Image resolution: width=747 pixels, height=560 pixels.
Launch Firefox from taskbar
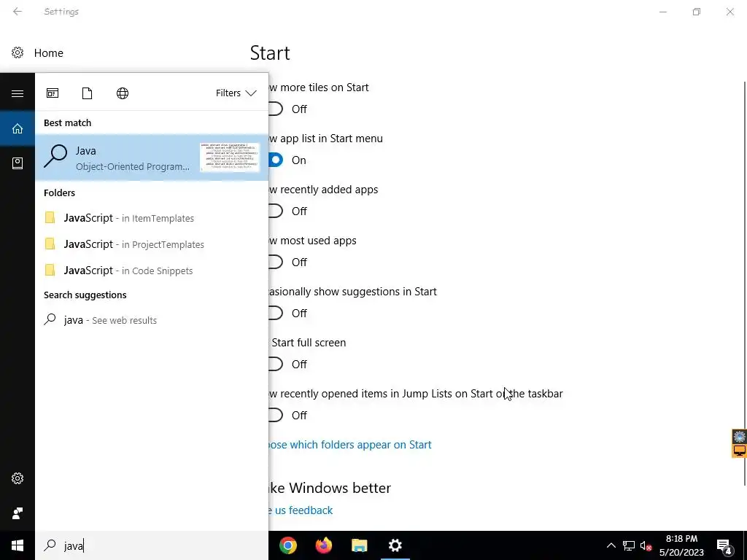324,545
